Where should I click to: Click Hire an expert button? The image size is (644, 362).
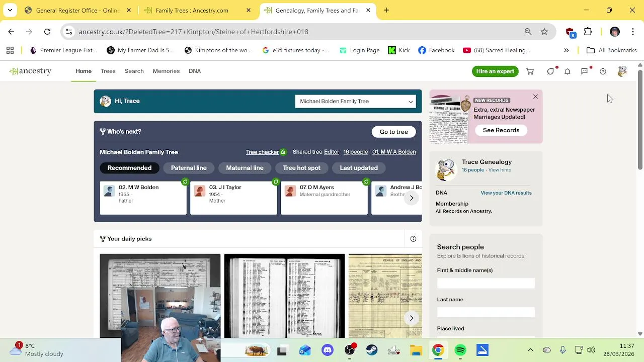pos(495,71)
